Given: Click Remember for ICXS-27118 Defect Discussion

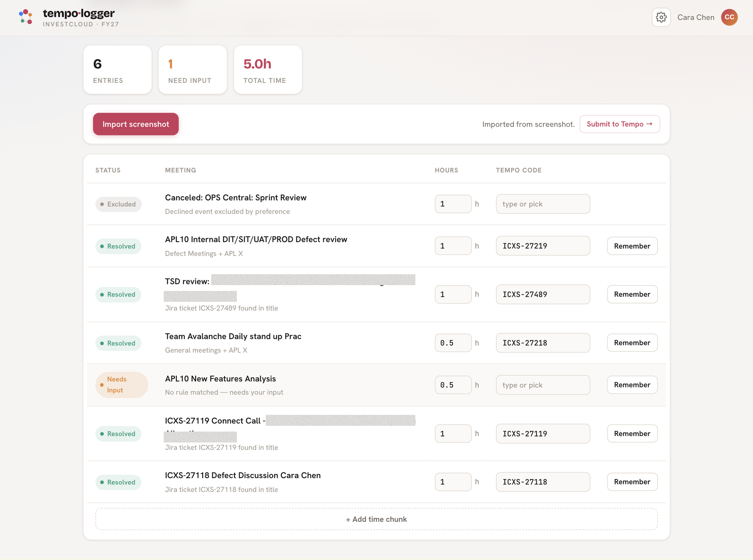Looking at the screenshot, I should (632, 482).
